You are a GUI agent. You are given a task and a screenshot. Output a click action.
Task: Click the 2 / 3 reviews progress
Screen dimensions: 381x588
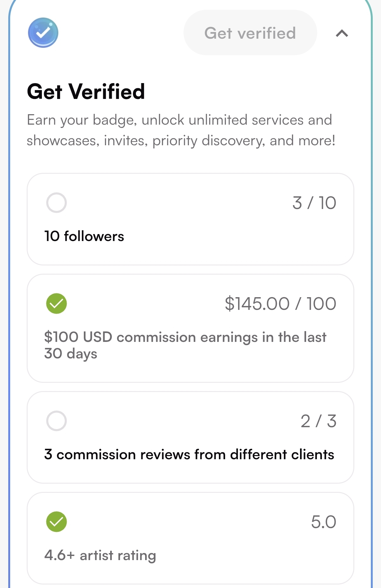318,421
